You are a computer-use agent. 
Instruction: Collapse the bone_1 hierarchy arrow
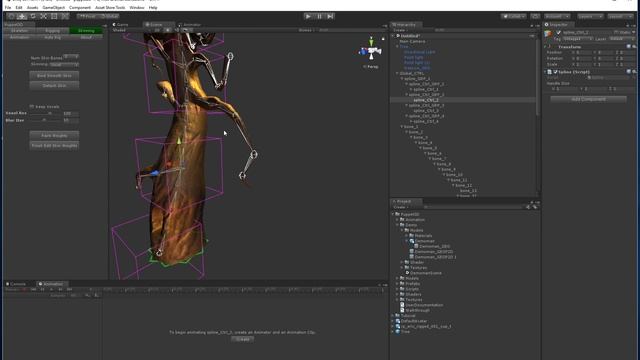402,127
